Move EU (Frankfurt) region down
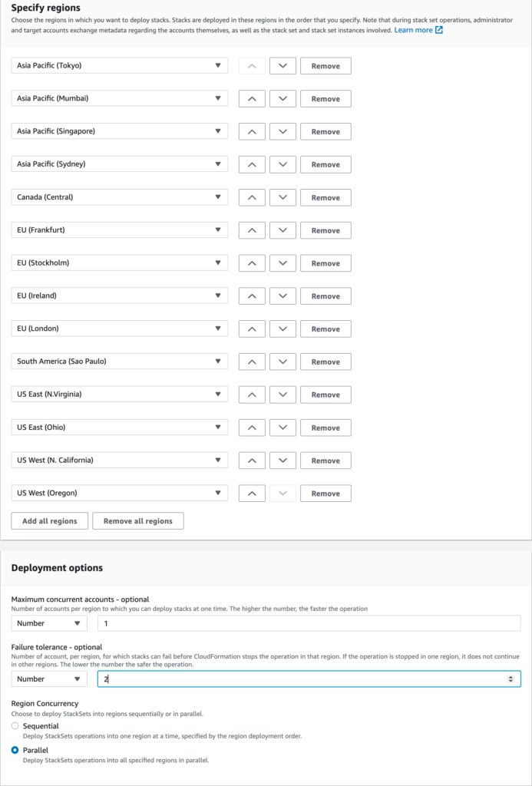Screen dimensions: 532x786 coord(283,230)
